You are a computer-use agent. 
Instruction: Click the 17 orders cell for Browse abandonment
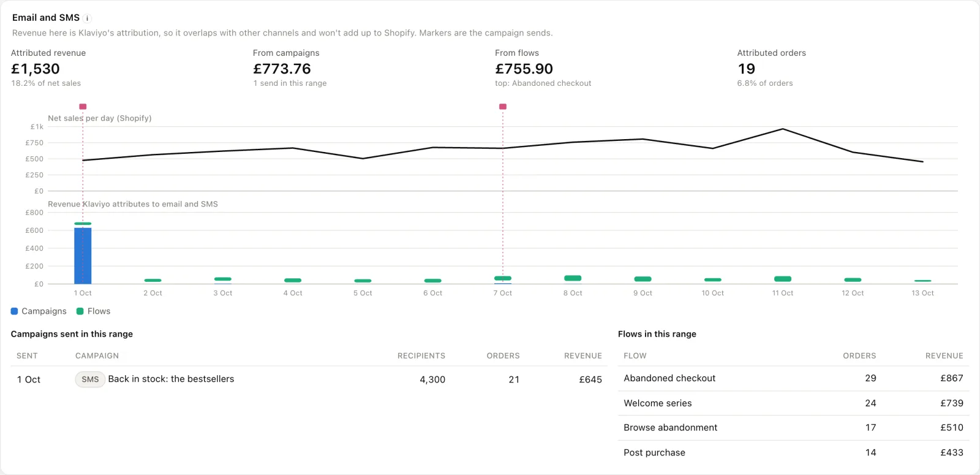click(x=870, y=428)
